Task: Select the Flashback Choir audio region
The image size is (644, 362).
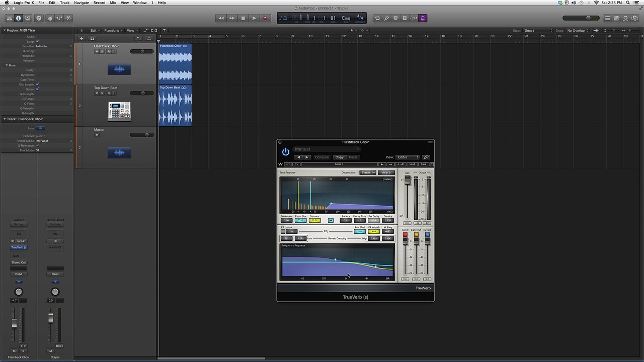Action: (x=175, y=63)
